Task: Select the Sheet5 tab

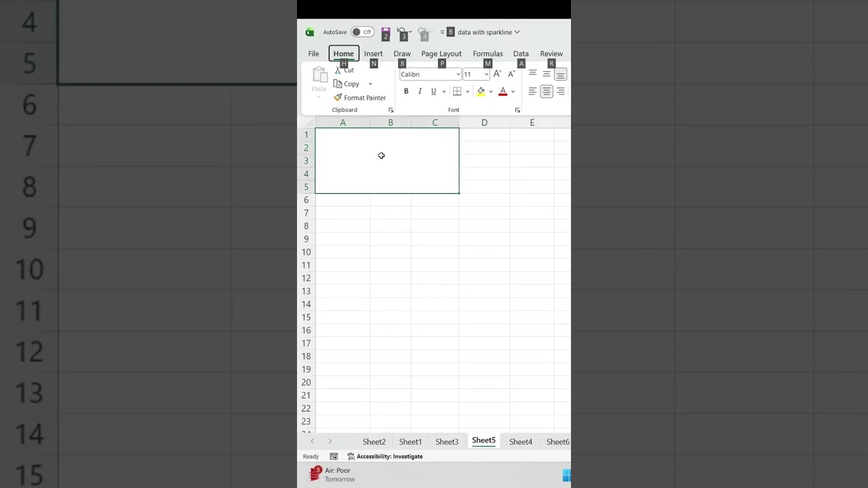Action: [484, 441]
